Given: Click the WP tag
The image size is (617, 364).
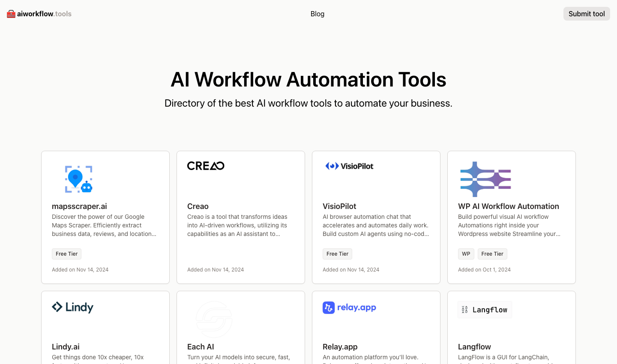Looking at the screenshot, I should (x=466, y=254).
